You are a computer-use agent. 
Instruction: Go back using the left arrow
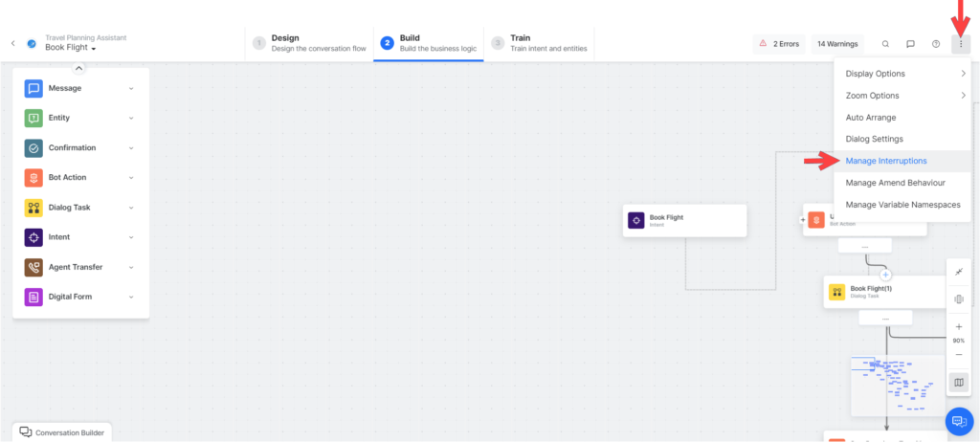click(x=13, y=43)
